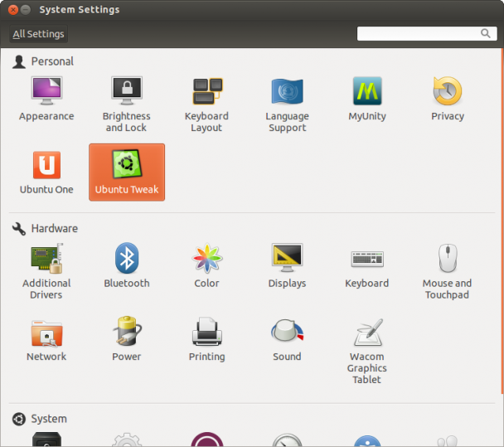Open Keyboard Layout settings
Viewport: 504px width, 447px height.
coord(206,104)
